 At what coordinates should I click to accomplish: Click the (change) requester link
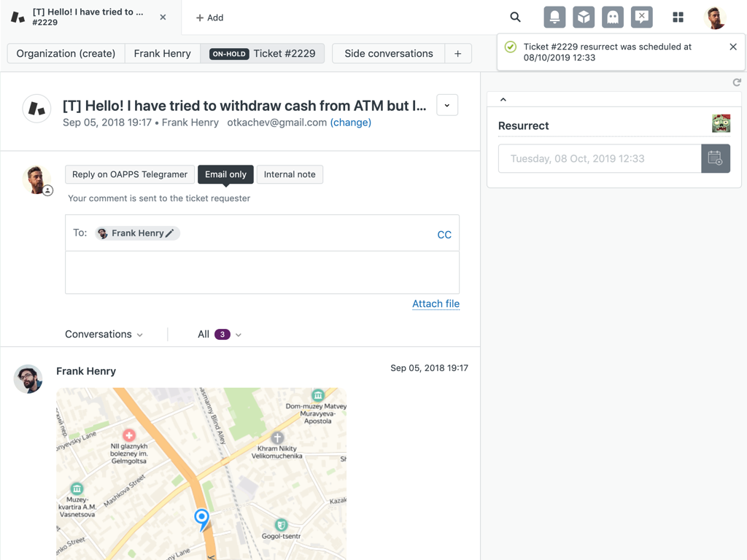(x=351, y=122)
